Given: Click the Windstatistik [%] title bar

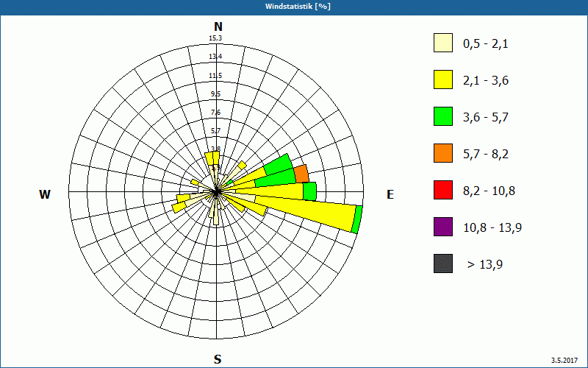Looking at the screenshot, I should (x=294, y=7).
